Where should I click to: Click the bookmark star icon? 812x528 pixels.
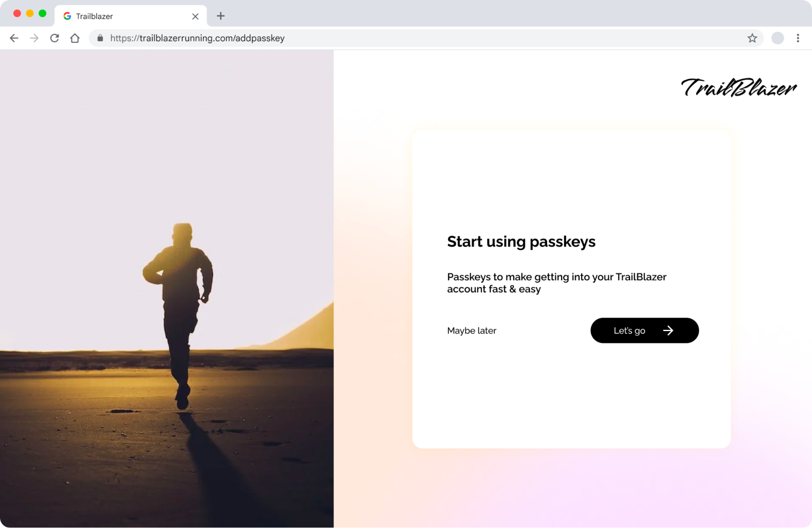pos(752,38)
